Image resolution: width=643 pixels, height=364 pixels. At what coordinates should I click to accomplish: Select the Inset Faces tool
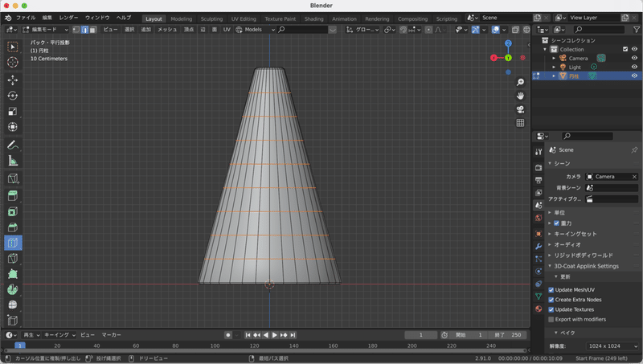(13, 211)
